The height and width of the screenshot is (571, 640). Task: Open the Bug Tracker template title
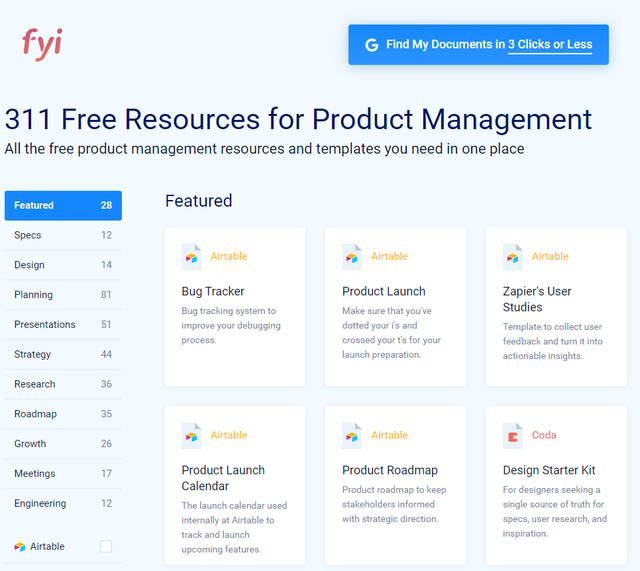tap(213, 292)
